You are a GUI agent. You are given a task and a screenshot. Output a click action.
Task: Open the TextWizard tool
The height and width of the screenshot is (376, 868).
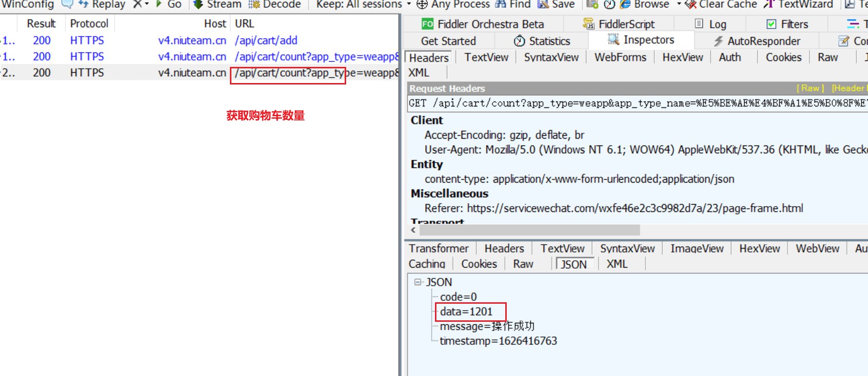(798, 4)
